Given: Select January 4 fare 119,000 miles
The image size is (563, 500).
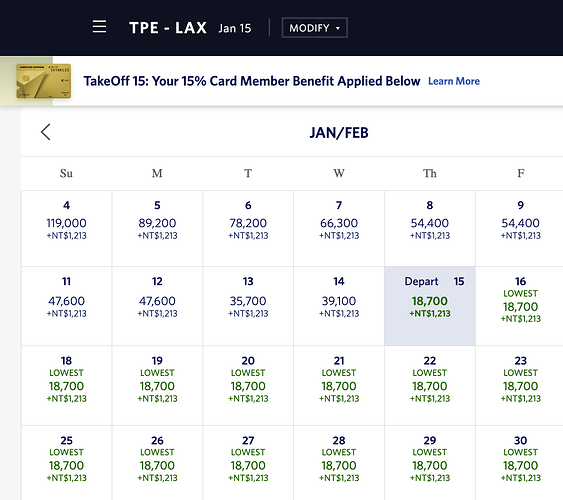Looking at the screenshot, I should (66, 228).
